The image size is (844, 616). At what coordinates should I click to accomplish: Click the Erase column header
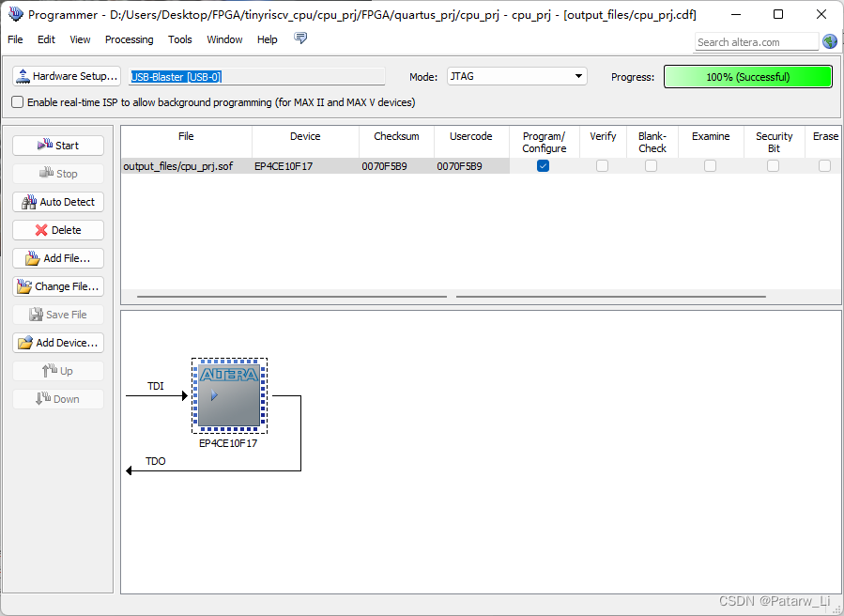click(824, 142)
